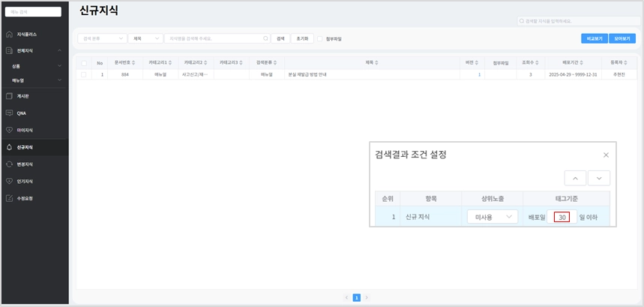Move item down with dialog down-arrow button

pyautogui.click(x=599, y=179)
